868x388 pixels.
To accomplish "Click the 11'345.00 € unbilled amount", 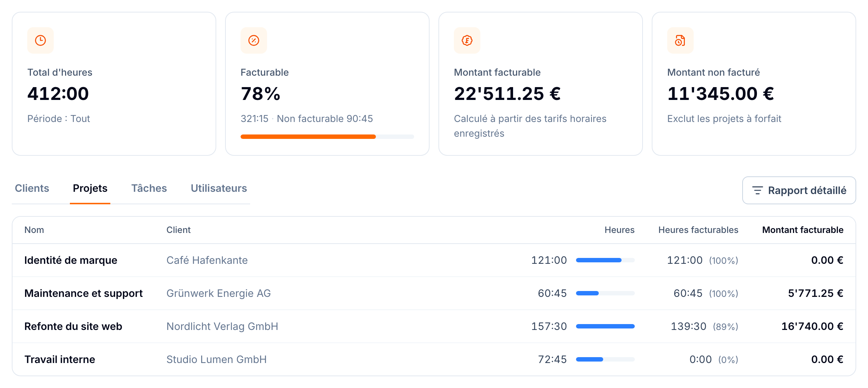I will (x=721, y=93).
